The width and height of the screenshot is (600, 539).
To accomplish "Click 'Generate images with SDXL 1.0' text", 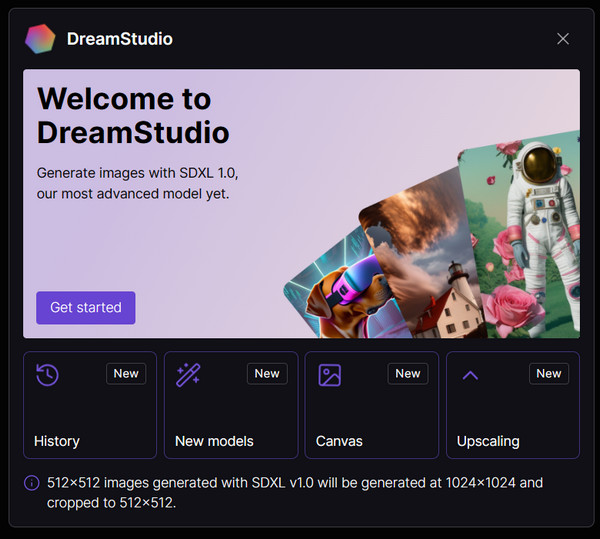I will tap(137, 173).
